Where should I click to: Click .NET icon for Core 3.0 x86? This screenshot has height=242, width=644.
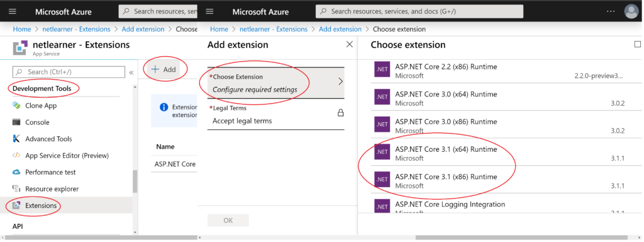[382, 124]
